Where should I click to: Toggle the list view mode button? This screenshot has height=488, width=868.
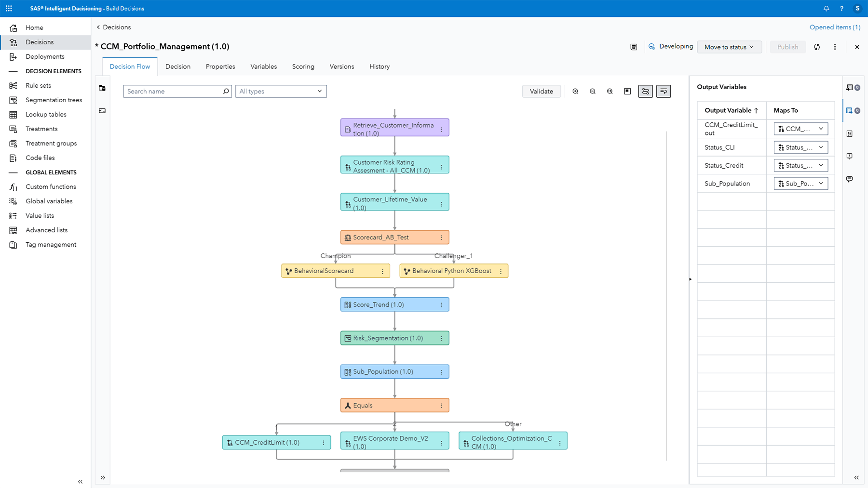coord(664,91)
